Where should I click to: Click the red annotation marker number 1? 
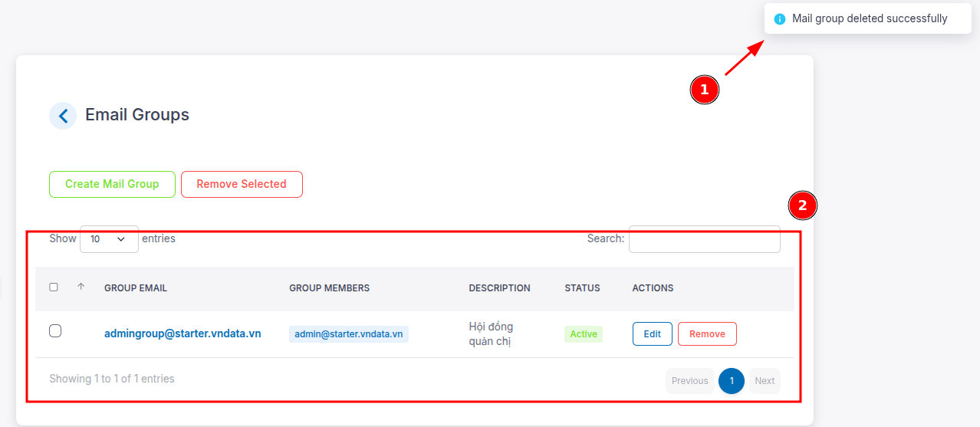[x=704, y=90]
